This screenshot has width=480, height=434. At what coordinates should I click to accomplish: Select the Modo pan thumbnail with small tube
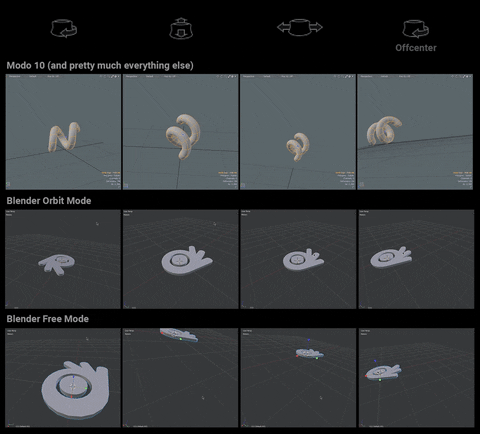[x=298, y=132]
